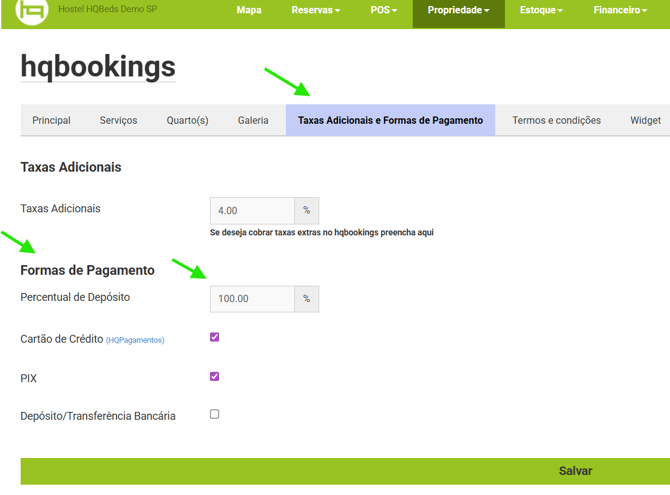Viewport: 670px width, 495px height.
Task: Click the HQBeds bed logo icon
Action: pos(31,12)
